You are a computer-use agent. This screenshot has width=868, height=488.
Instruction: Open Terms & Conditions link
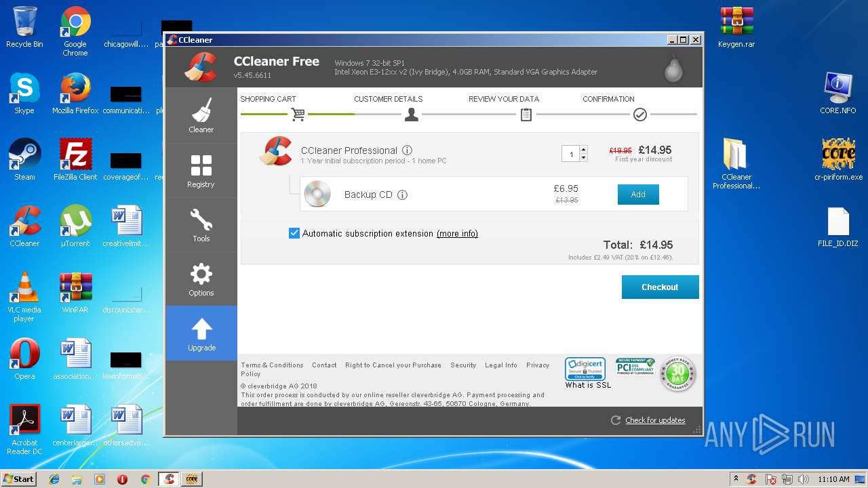coord(272,365)
